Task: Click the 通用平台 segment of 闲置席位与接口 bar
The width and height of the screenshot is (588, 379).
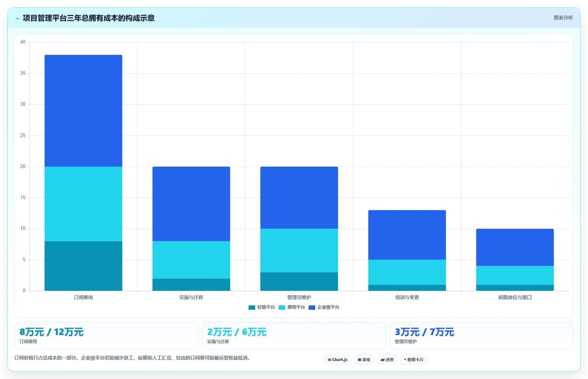Action: (x=515, y=275)
